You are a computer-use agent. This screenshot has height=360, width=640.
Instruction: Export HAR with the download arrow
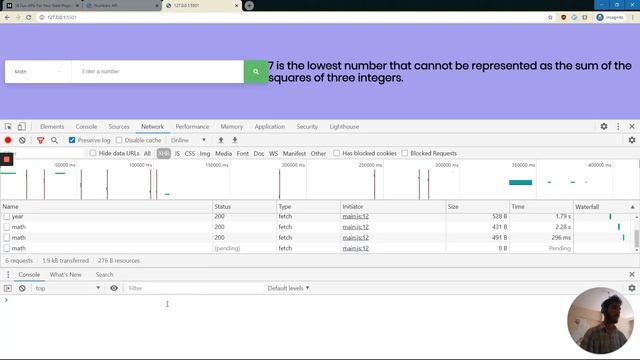point(235,140)
